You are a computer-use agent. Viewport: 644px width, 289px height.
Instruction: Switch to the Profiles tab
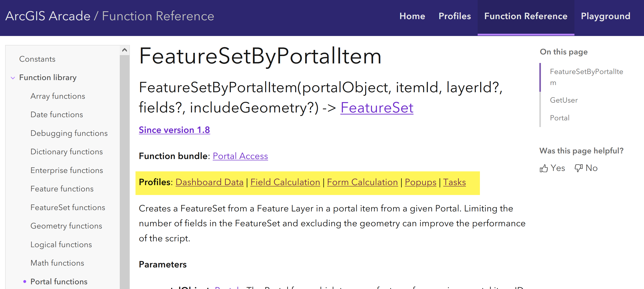point(454,16)
